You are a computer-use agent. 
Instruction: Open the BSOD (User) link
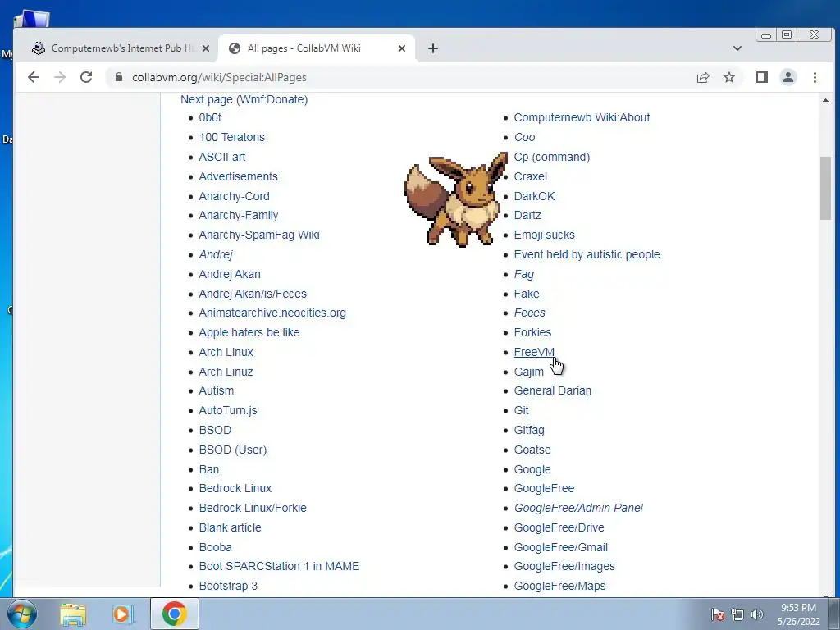coord(232,450)
